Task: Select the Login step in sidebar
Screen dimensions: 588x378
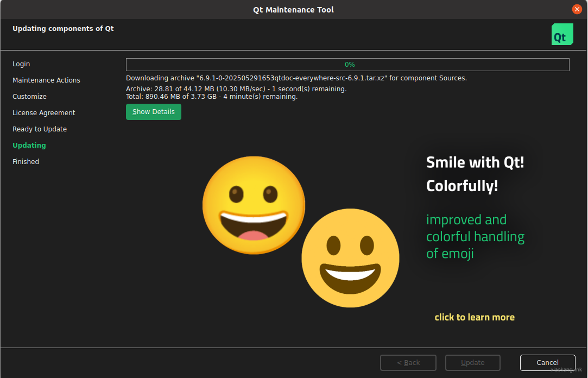Action: click(x=21, y=64)
